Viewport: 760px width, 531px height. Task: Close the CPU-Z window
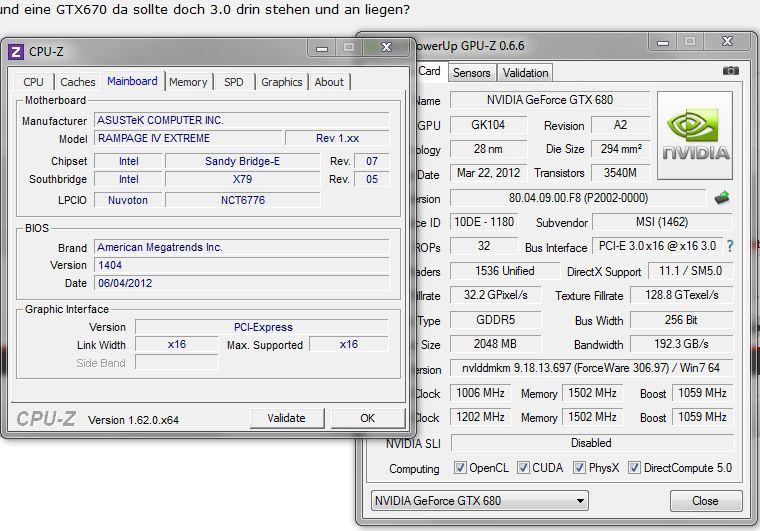(x=386, y=47)
